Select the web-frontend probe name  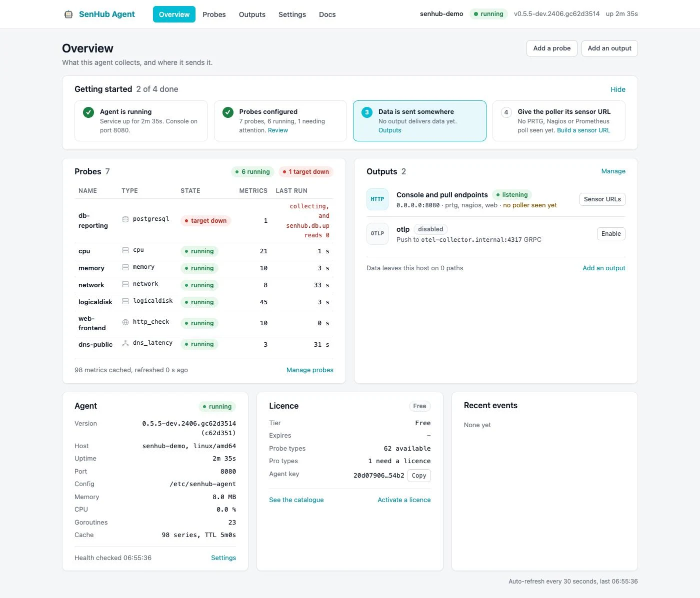pos(92,323)
